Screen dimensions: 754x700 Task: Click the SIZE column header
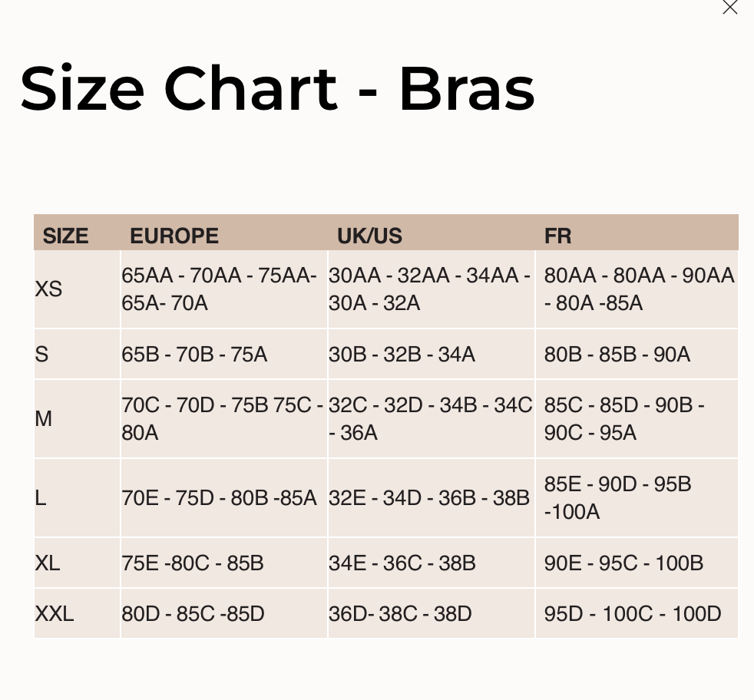[x=65, y=236]
